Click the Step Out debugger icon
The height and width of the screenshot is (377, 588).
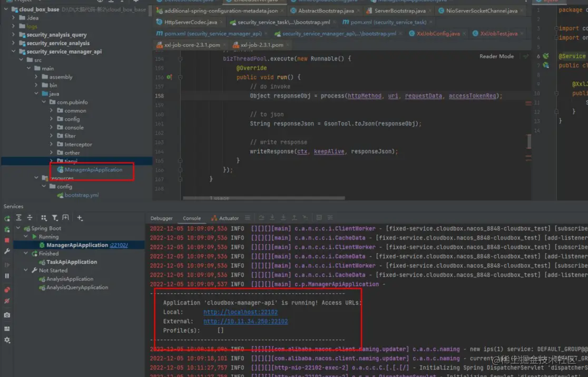295,218
